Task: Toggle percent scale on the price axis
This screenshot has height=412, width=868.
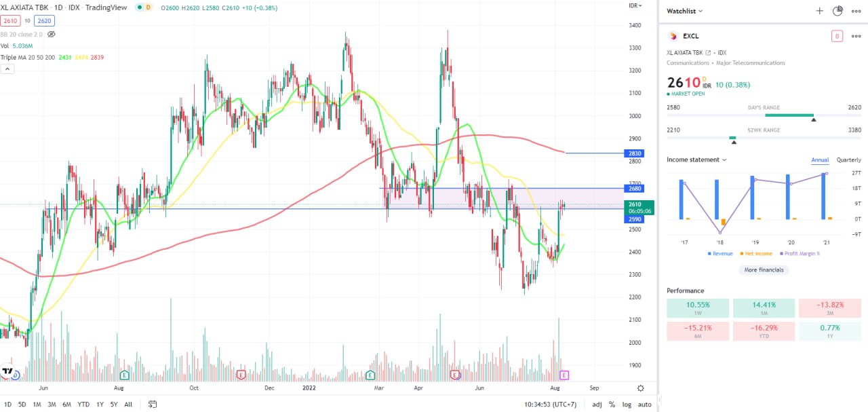Action: [x=612, y=405]
